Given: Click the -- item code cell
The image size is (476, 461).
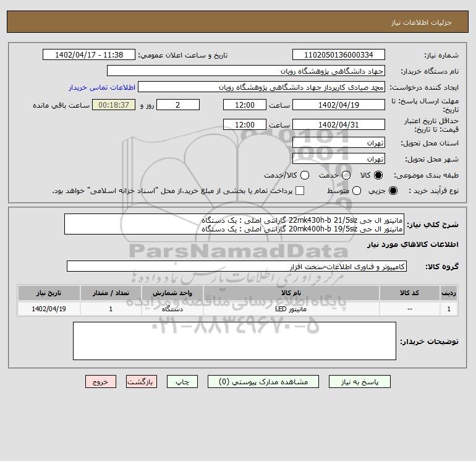Looking at the screenshot, I should point(409,309).
